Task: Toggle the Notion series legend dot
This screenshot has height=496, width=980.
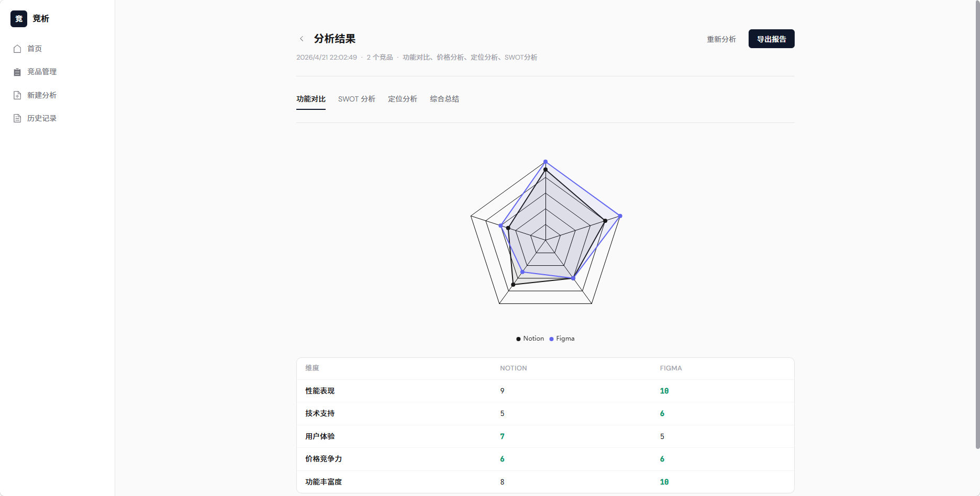Action: [x=518, y=339]
